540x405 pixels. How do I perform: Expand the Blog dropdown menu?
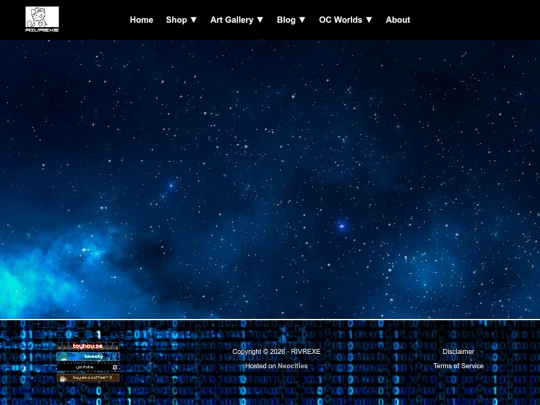tap(291, 20)
